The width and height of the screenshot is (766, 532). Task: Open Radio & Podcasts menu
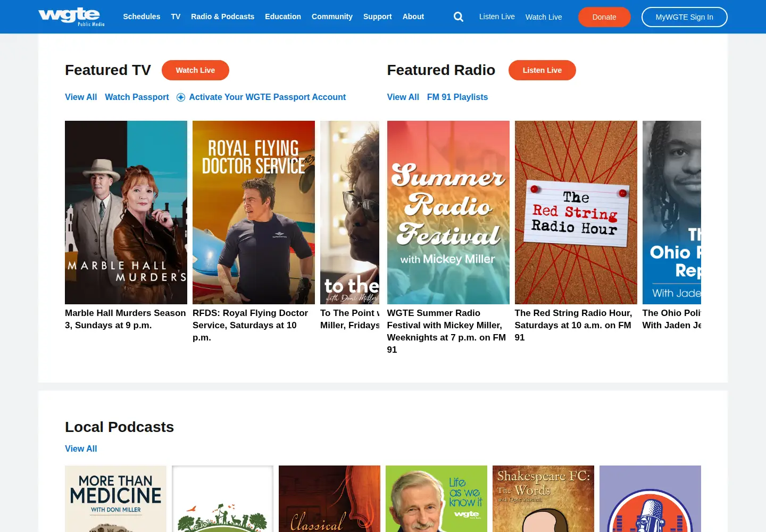[222, 16]
